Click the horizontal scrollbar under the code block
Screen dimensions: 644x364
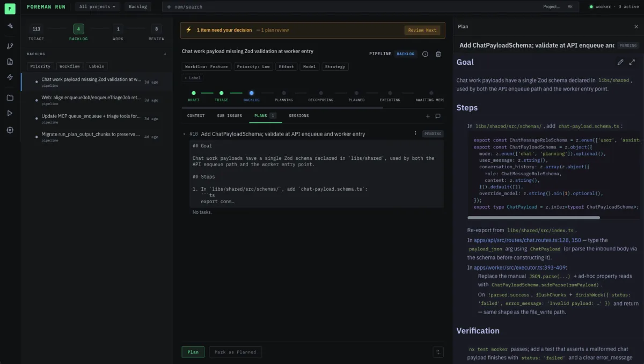534,218
